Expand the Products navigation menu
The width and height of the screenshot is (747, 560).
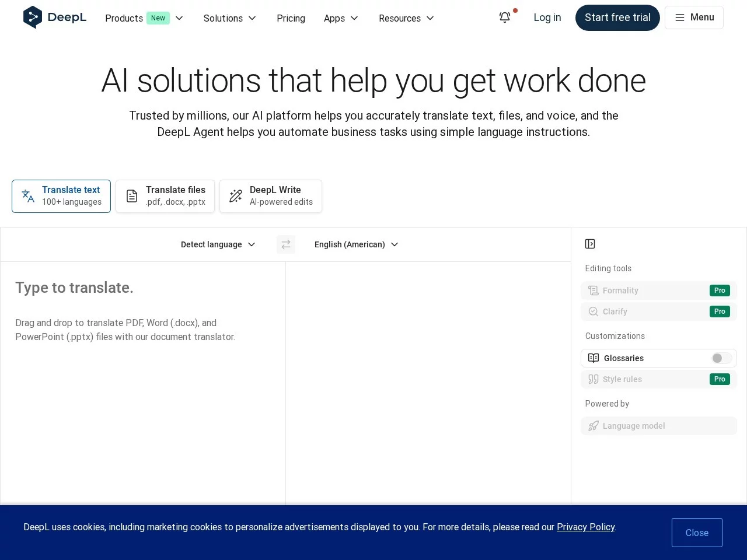pyautogui.click(x=144, y=18)
